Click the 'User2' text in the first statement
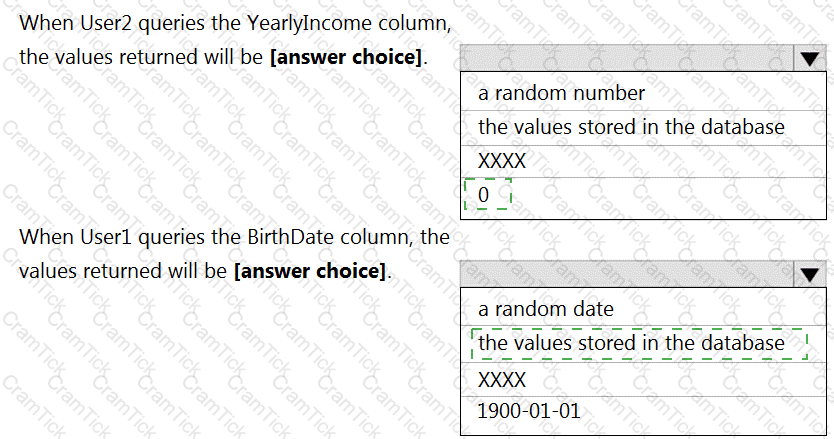This screenshot has width=834, height=439. (x=106, y=23)
